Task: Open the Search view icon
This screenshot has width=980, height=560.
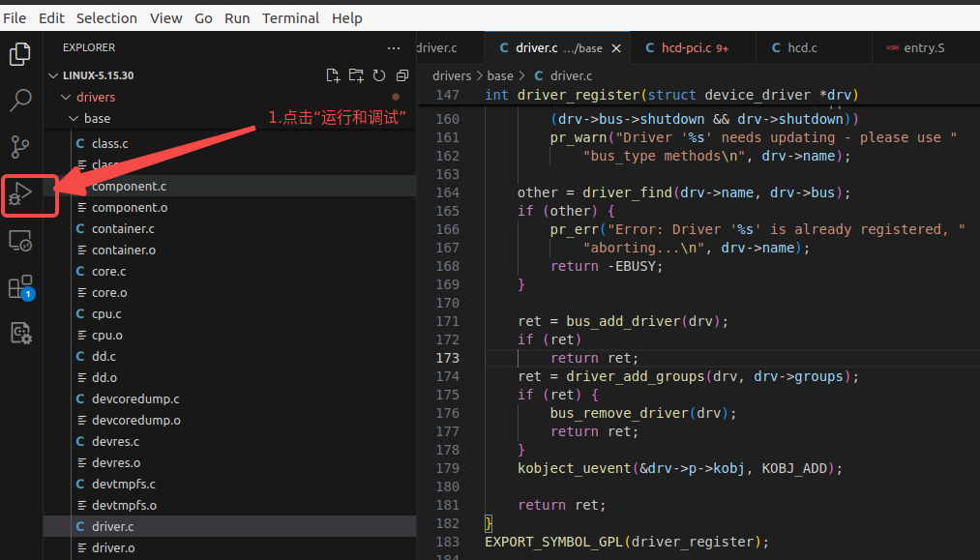Action: tap(20, 100)
